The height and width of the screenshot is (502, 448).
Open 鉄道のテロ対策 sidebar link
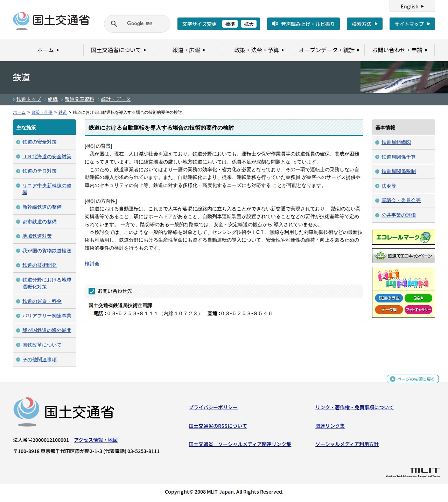click(x=40, y=171)
